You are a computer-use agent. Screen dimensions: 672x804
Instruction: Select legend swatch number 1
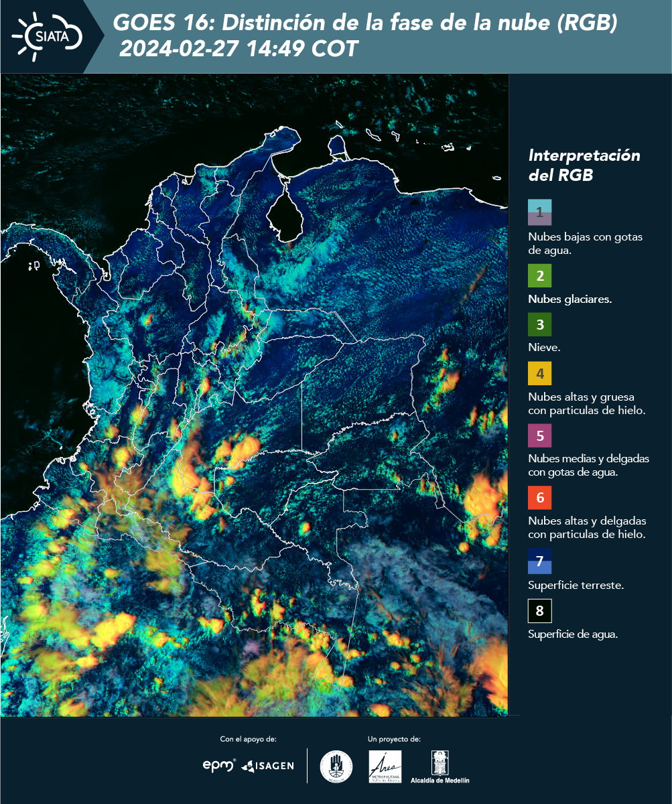[x=539, y=212]
